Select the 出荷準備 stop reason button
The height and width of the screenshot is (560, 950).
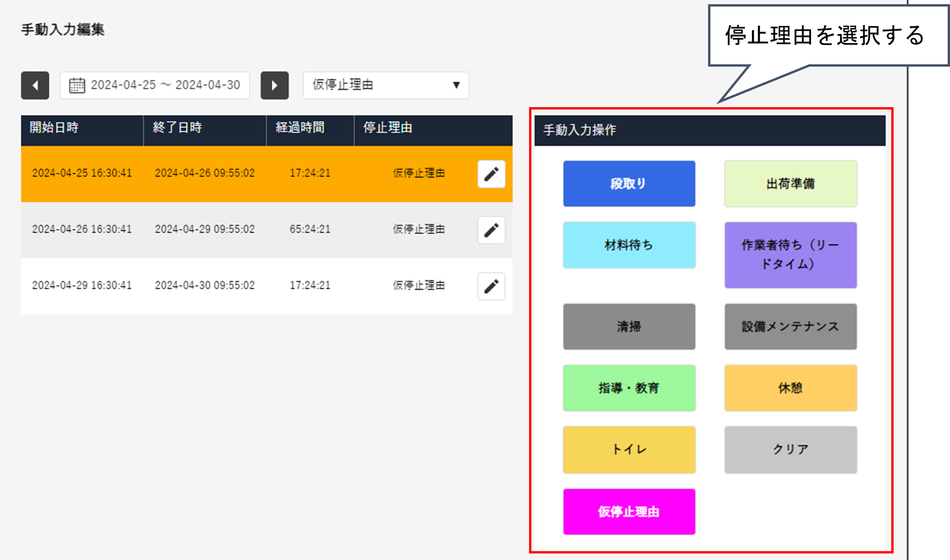click(791, 184)
